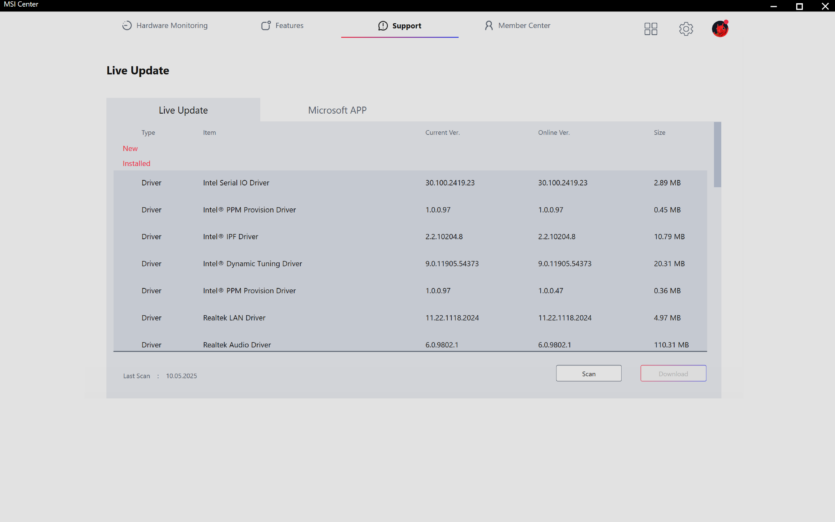Click size value 4.97 MB

pyautogui.click(x=667, y=317)
